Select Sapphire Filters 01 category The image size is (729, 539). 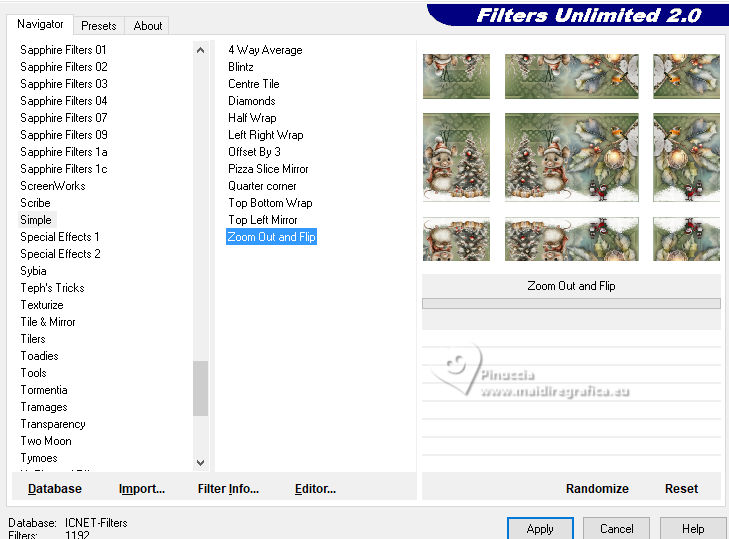[63, 50]
